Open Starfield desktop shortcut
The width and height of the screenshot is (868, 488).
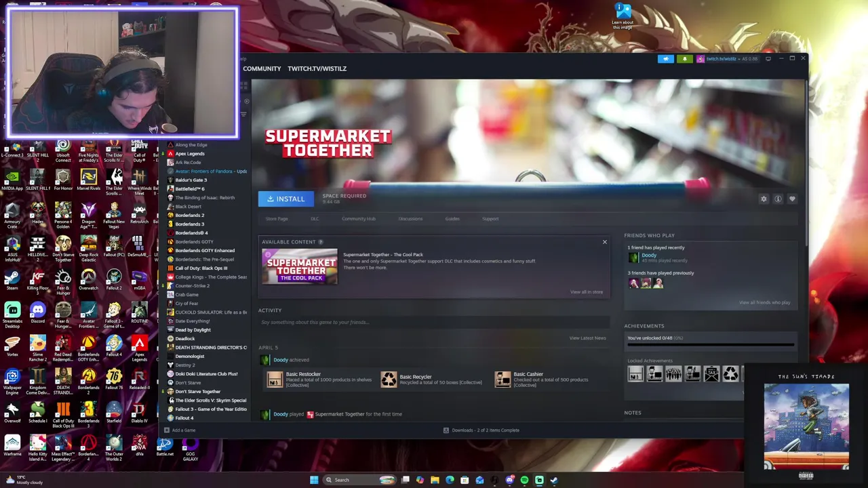point(114,413)
